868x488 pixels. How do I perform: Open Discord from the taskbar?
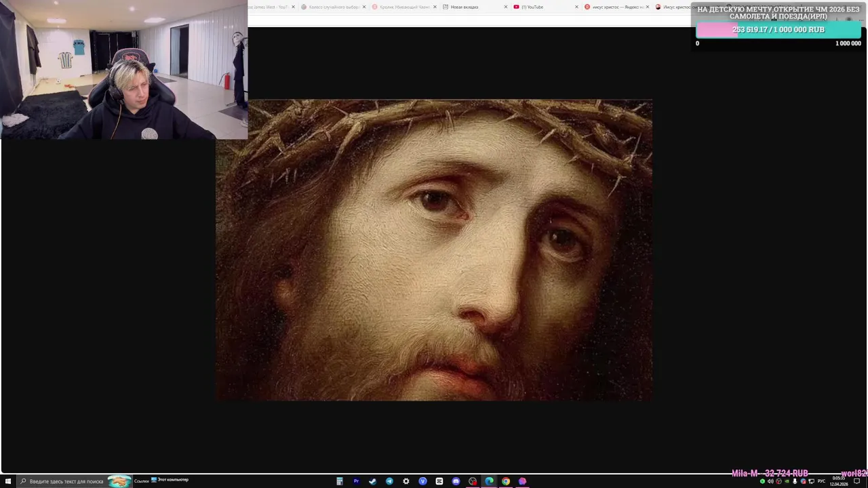coord(456,481)
